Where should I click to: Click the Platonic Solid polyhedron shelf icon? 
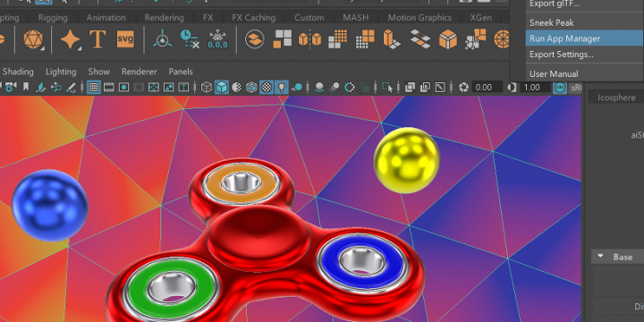tap(33, 39)
